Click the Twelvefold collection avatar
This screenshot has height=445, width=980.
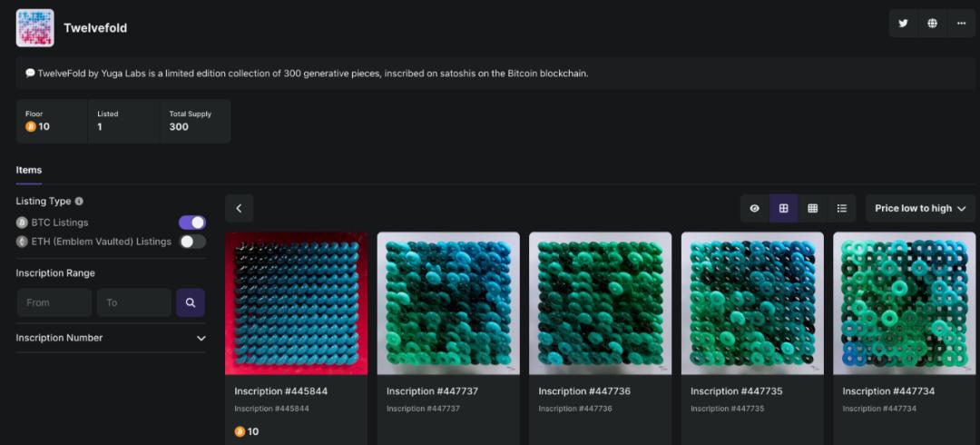[x=35, y=28]
